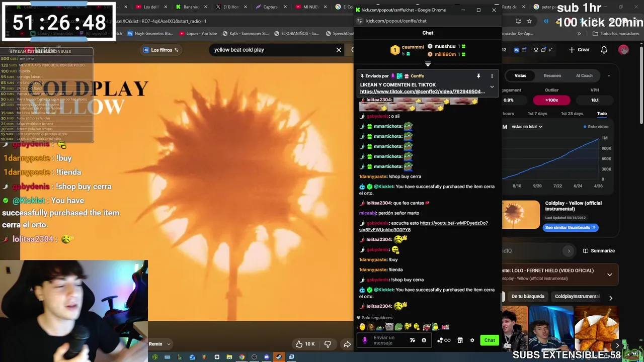Click the purple microphone icon in chat input
Viewport: 644px width, 362px height.
(x=365, y=340)
